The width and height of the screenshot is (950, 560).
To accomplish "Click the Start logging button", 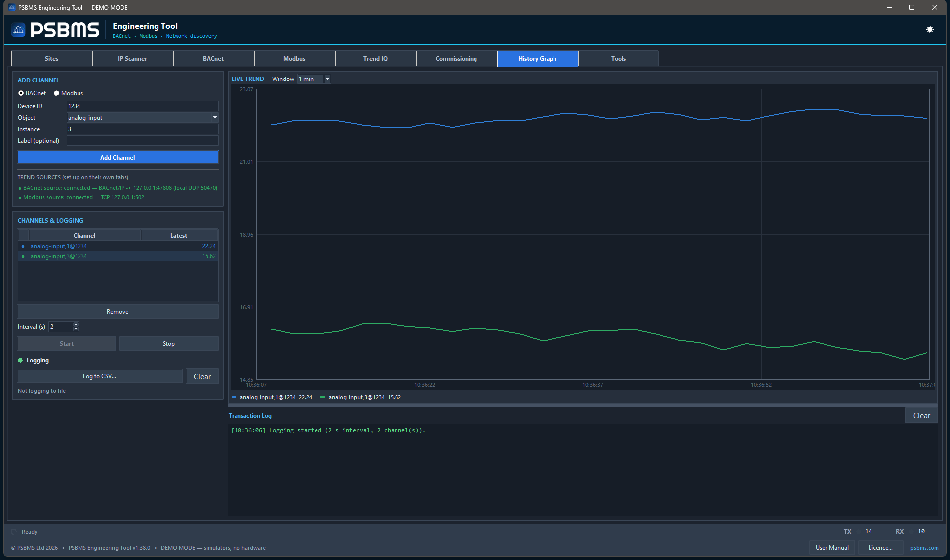I will (67, 344).
